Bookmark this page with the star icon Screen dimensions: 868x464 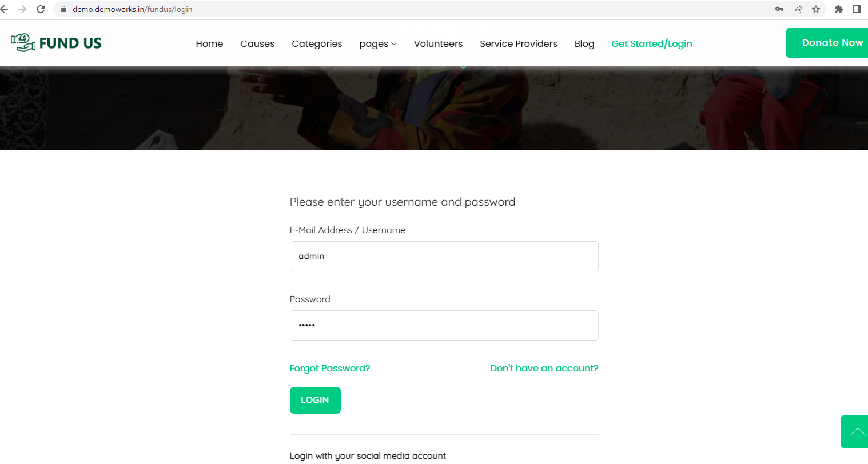[816, 9]
